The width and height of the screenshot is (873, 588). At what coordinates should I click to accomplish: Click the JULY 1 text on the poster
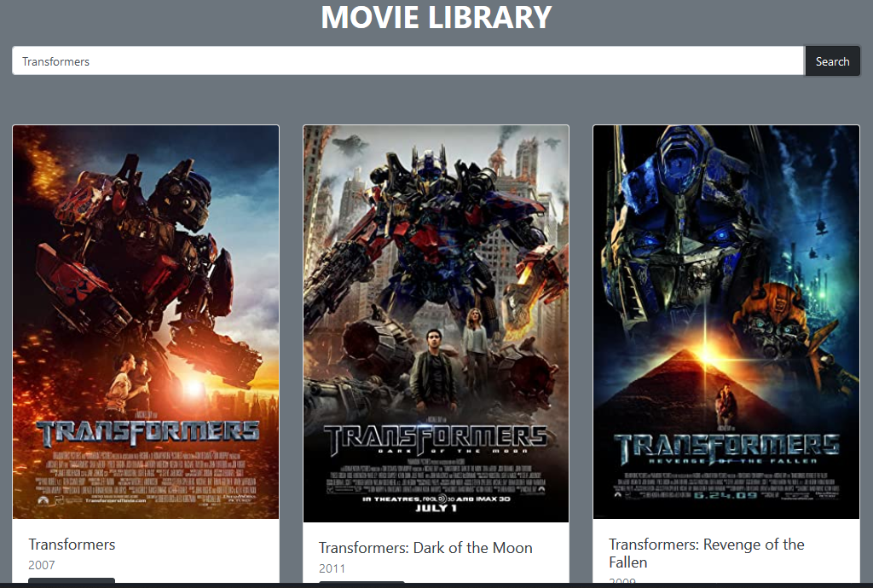tap(436, 508)
